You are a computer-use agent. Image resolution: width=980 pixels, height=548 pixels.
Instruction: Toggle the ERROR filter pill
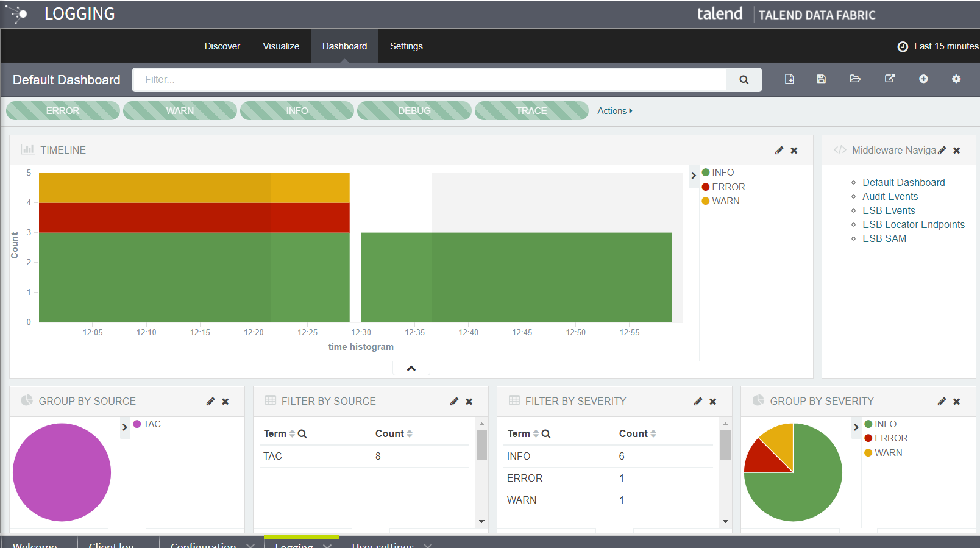point(63,111)
